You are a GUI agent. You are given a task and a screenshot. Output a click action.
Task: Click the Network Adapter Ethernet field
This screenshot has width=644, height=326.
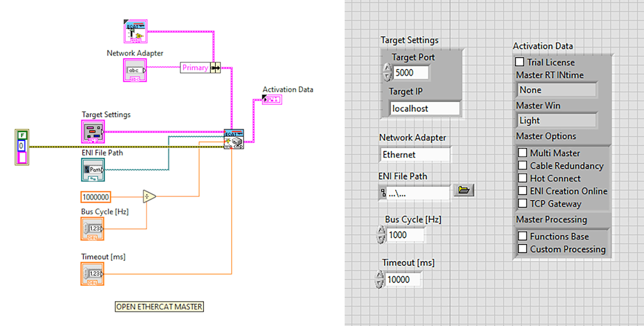pos(415,155)
